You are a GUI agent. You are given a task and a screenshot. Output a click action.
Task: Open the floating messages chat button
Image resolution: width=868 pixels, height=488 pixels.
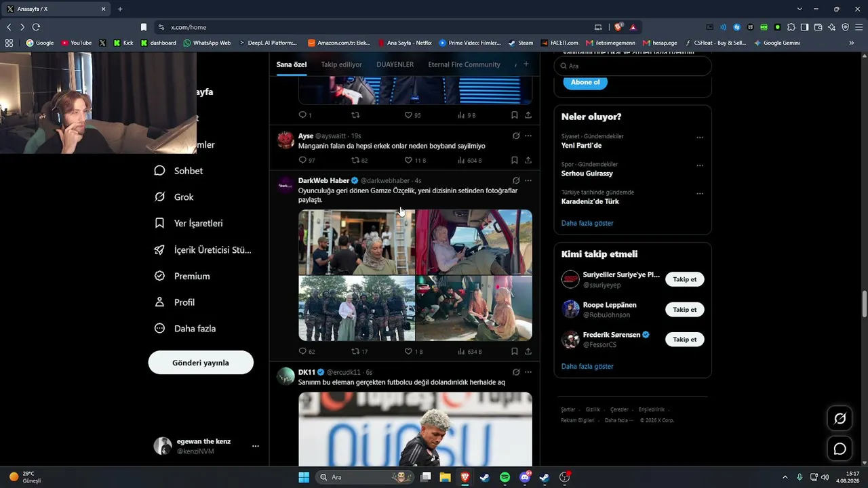(x=840, y=449)
